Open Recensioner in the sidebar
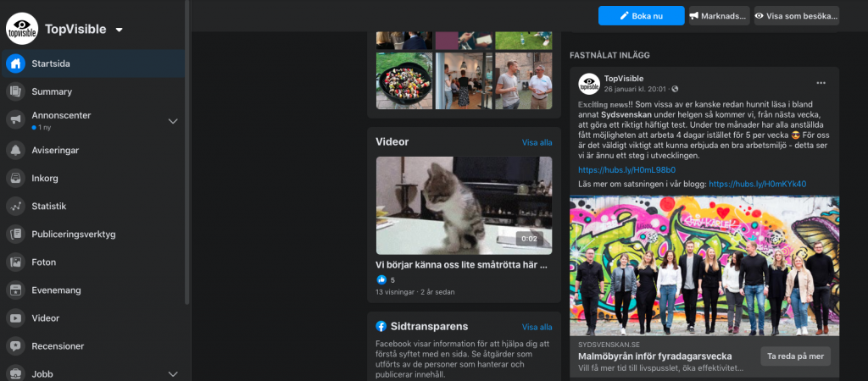Image resolution: width=868 pixels, height=381 pixels. [x=93, y=346]
